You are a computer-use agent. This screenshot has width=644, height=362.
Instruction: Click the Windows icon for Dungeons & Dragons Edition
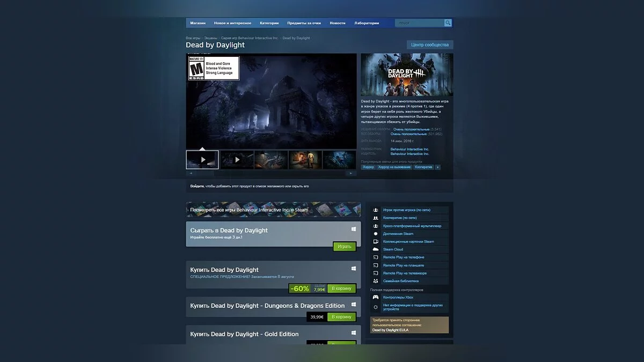pos(354,304)
